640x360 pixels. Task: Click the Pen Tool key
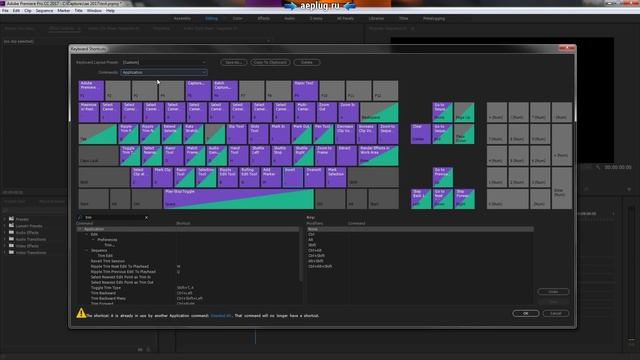(x=323, y=134)
